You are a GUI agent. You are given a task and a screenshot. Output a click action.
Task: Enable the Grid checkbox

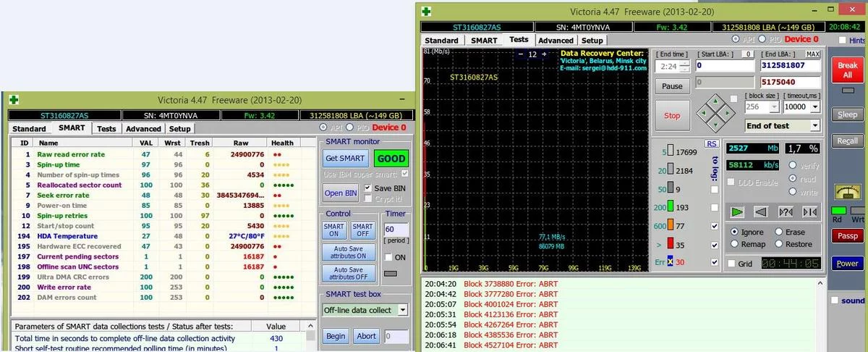(731, 264)
